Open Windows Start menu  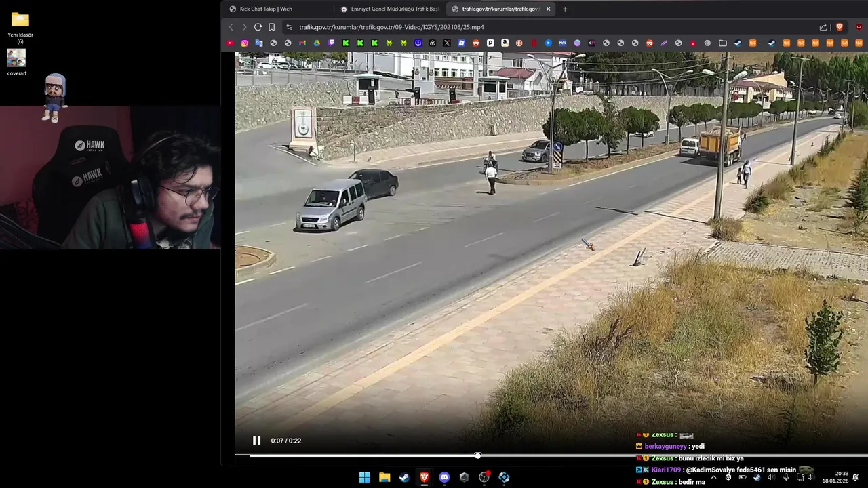[364, 477]
